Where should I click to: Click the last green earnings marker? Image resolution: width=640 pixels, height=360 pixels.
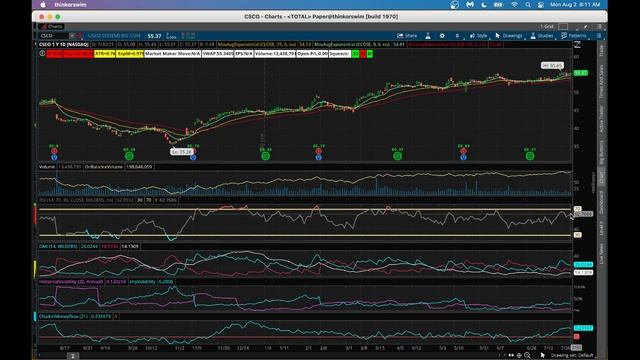tap(530, 156)
